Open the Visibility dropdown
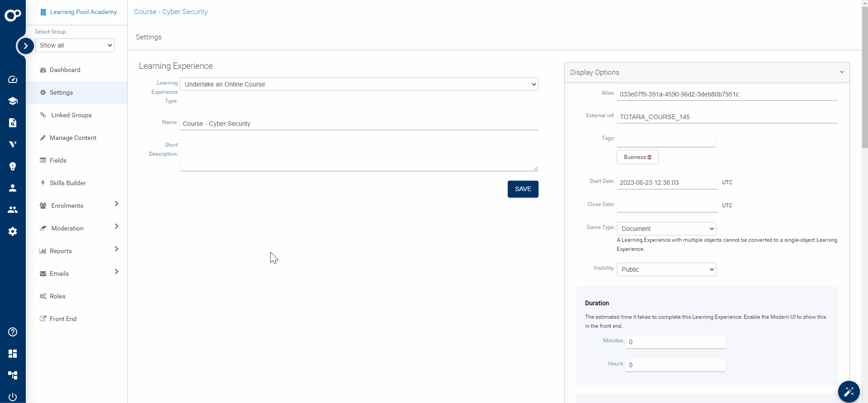Viewport: 868px width, 403px height. point(666,269)
